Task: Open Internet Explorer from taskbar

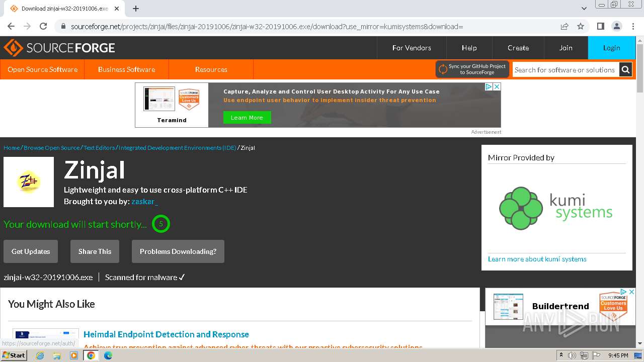Action: tap(40, 355)
